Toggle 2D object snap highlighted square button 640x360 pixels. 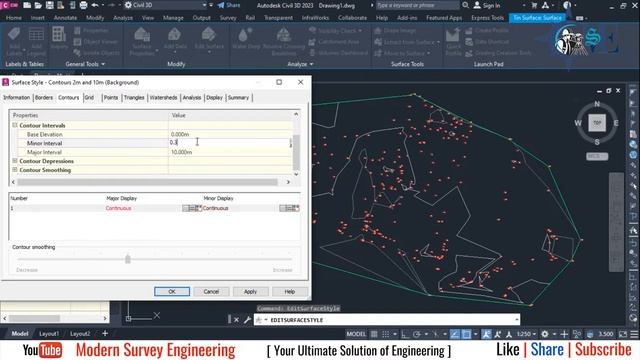[x=466, y=334]
